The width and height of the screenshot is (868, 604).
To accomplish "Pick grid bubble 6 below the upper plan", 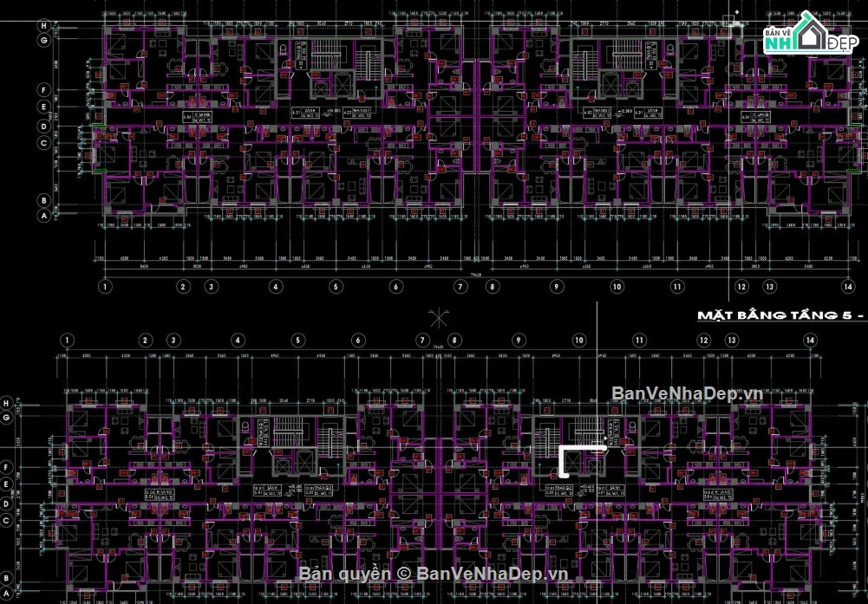I will coord(395,287).
